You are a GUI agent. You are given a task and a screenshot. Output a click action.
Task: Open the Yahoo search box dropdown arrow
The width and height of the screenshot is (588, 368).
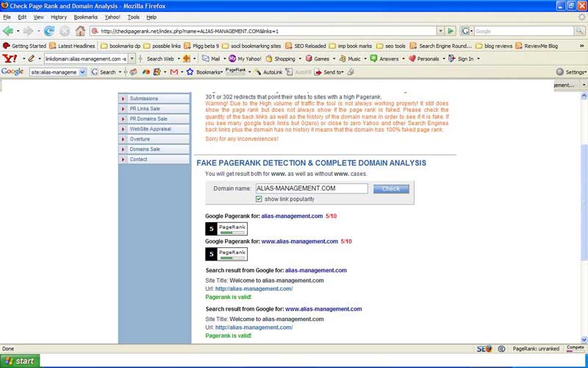132,59
